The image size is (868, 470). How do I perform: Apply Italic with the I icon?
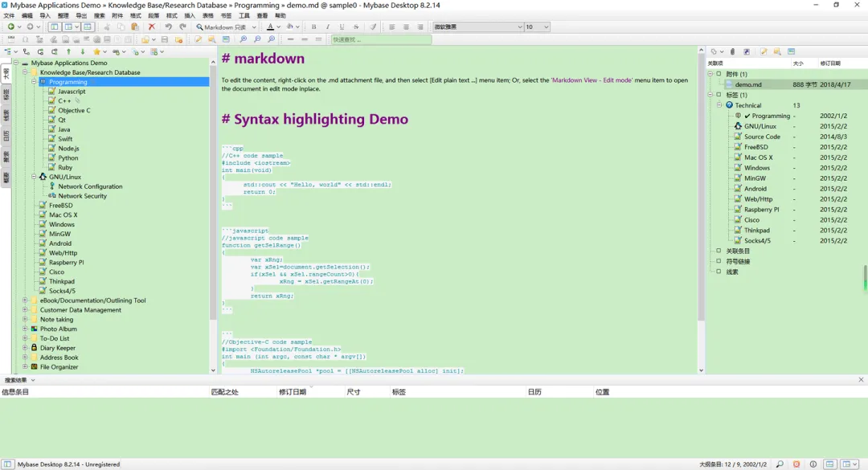tap(328, 27)
